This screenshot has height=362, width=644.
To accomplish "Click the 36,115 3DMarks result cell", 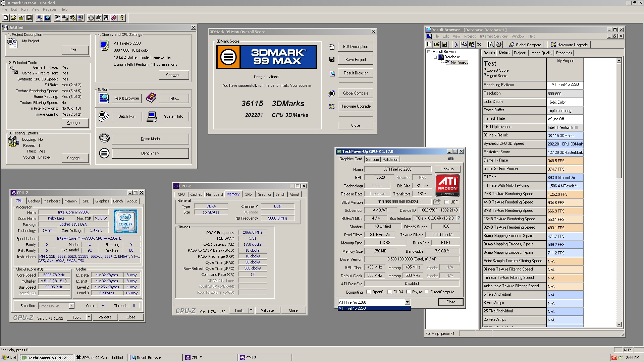I will (x=565, y=135).
